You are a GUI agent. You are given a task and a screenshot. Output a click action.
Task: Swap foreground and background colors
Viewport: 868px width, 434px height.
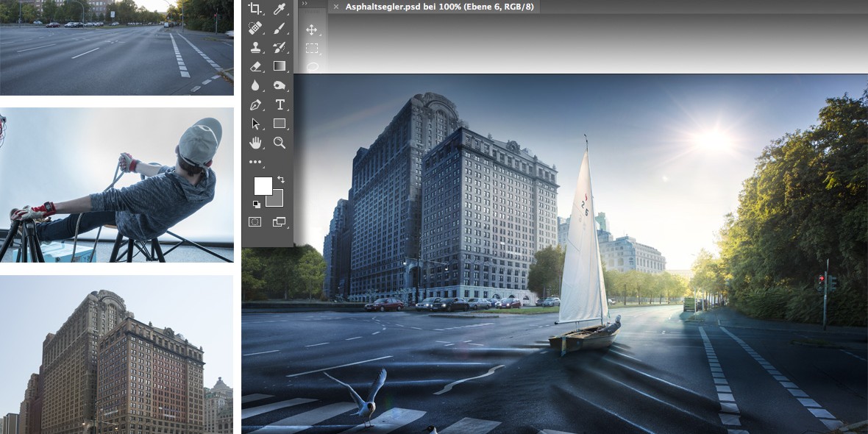click(x=280, y=179)
